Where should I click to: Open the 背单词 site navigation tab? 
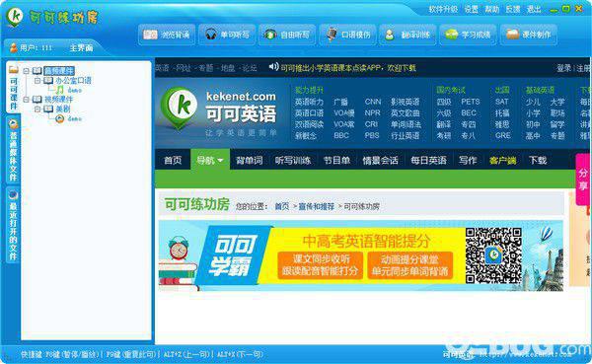(x=250, y=160)
